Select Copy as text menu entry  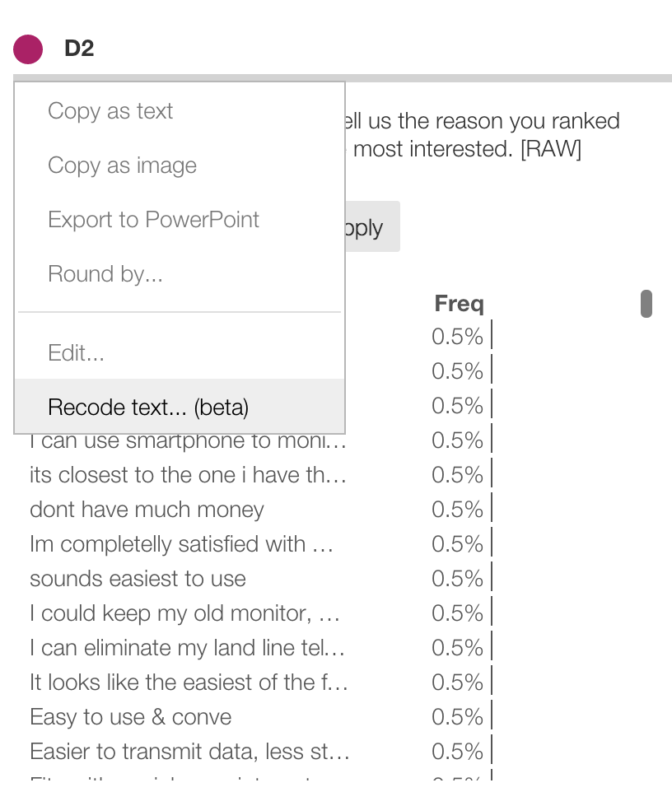coord(110,111)
